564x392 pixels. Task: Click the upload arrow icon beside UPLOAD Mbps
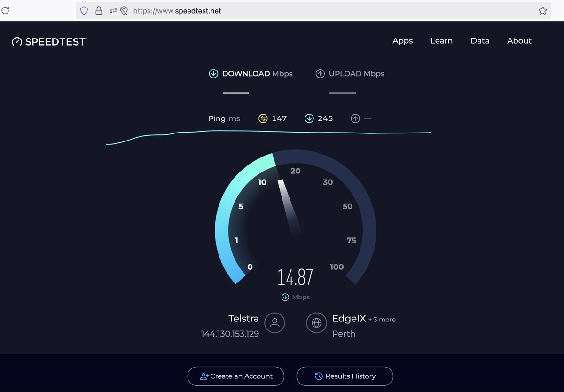click(320, 74)
